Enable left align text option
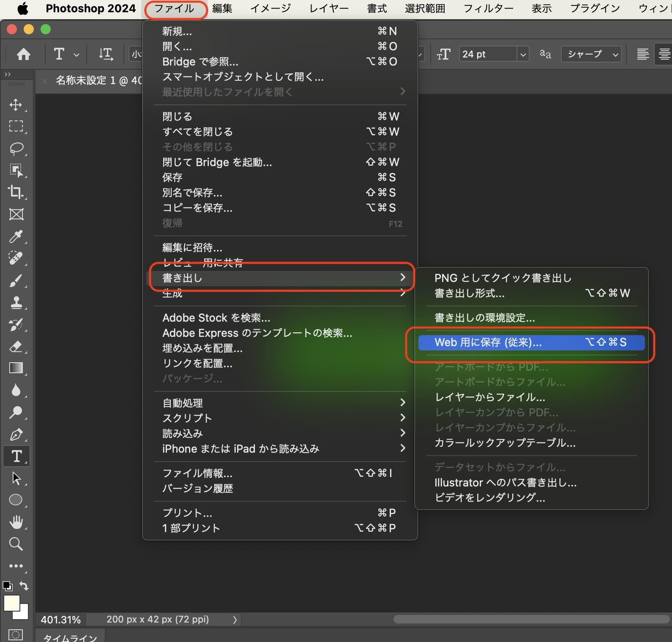Viewport: 672px width, 642px height. (643, 54)
